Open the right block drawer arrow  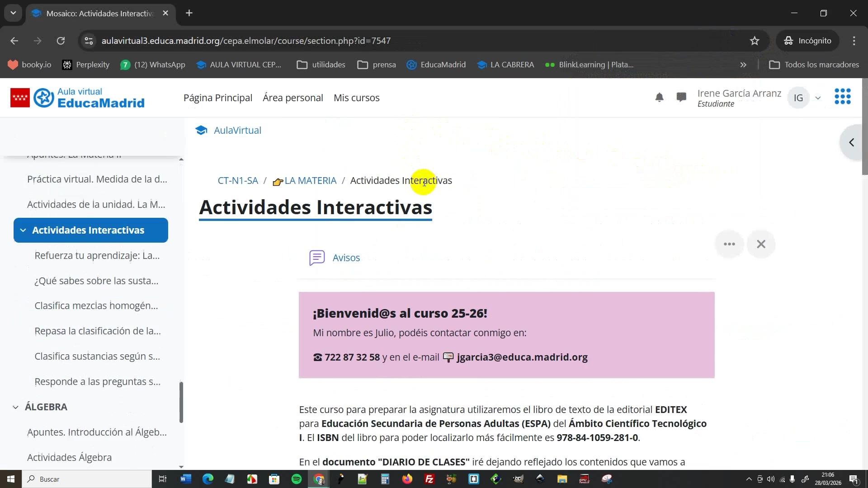[x=852, y=143]
